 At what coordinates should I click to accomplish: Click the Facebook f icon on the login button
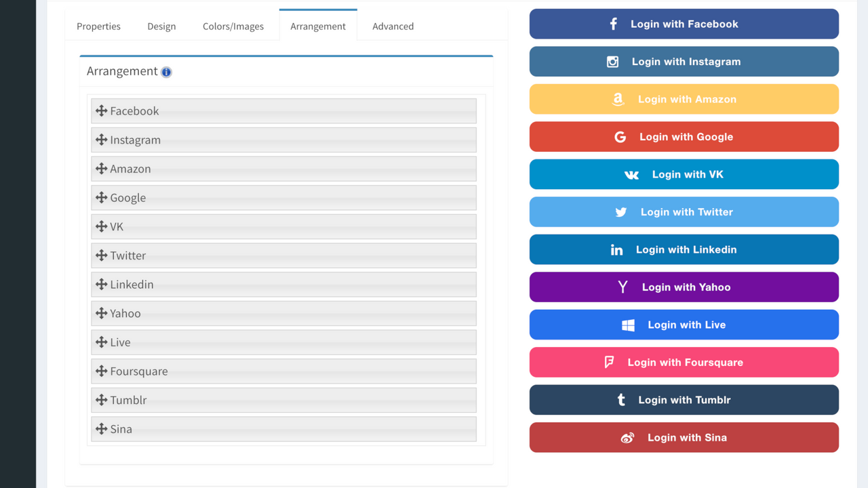(613, 23)
